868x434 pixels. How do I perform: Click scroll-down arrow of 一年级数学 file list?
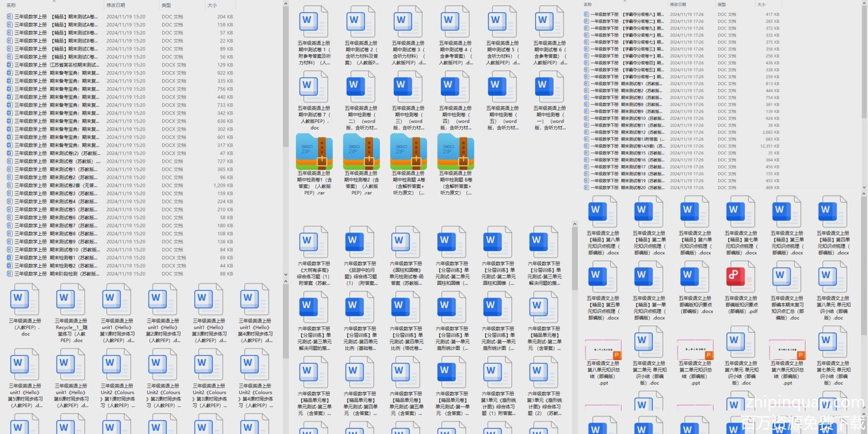pos(864,187)
